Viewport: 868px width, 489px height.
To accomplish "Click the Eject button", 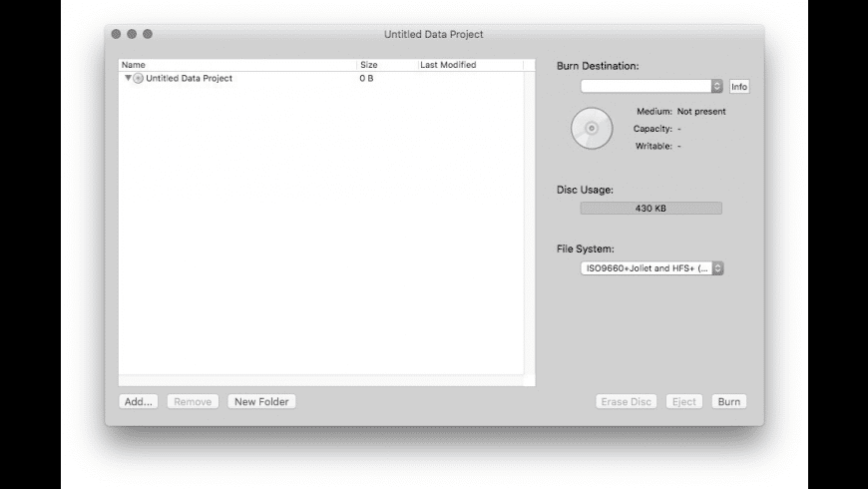I will pyautogui.click(x=684, y=401).
